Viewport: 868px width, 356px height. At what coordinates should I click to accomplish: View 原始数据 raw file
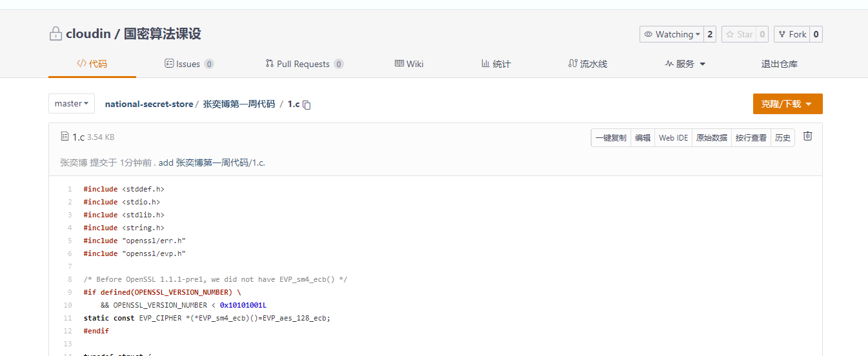tap(711, 138)
